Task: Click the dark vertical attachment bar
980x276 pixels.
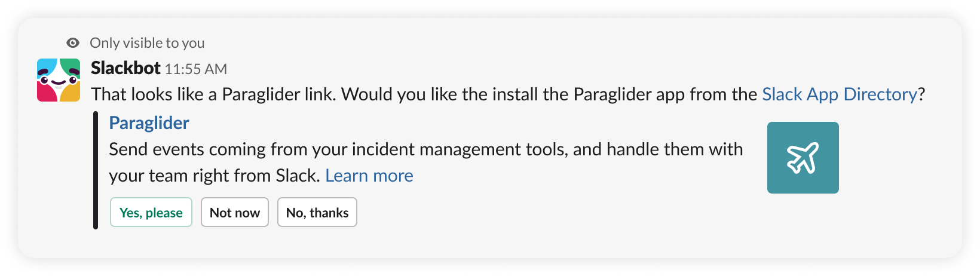Action: coord(96,170)
